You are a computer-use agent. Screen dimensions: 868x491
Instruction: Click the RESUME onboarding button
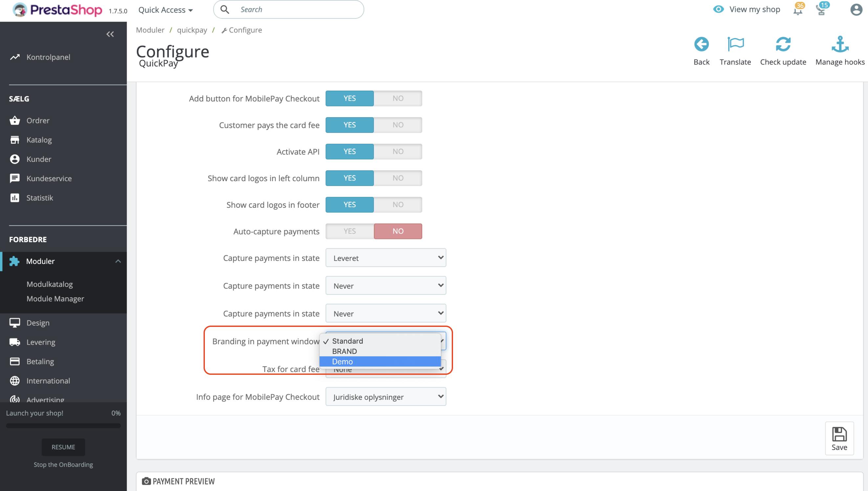click(x=63, y=447)
